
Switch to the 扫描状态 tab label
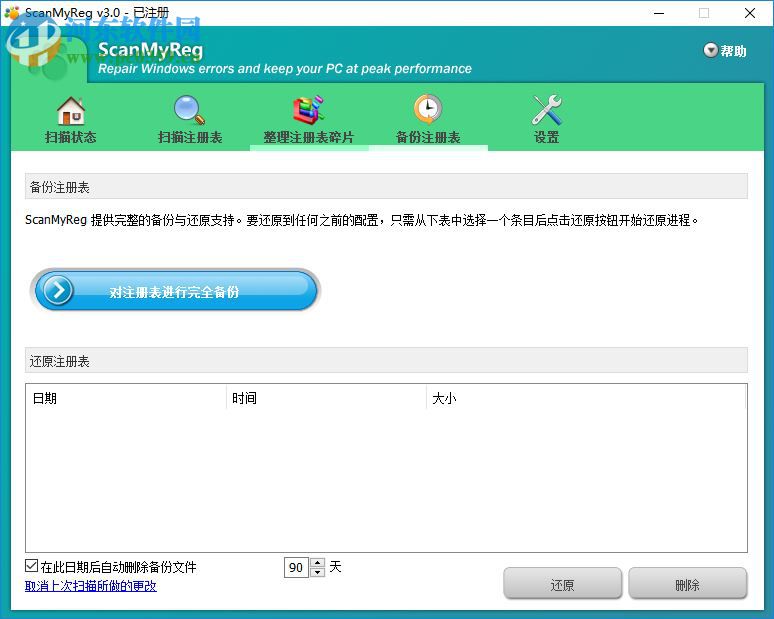click(71, 137)
